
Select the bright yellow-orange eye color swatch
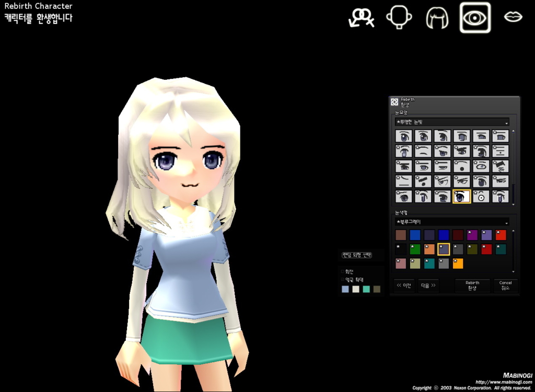[x=458, y=264]
